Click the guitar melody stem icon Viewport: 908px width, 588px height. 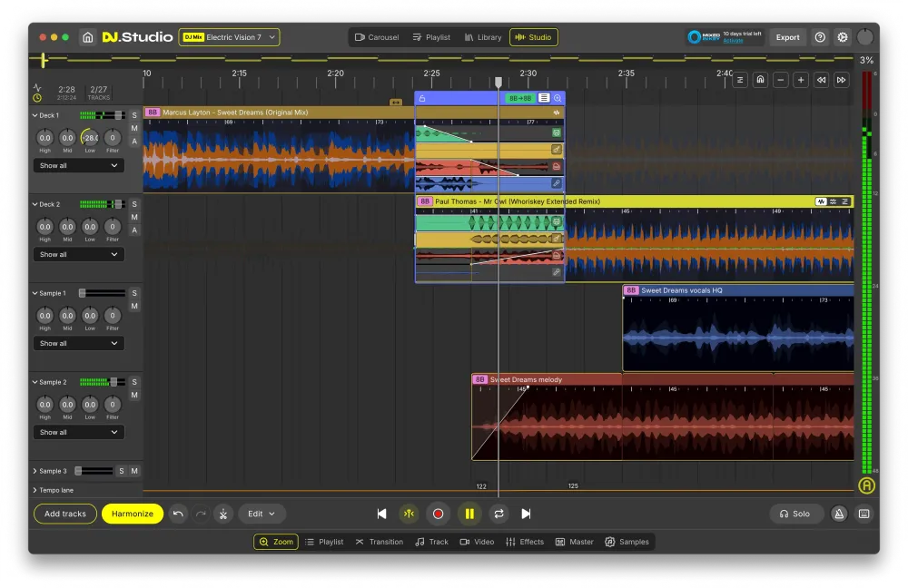click(x=557, y=150)
